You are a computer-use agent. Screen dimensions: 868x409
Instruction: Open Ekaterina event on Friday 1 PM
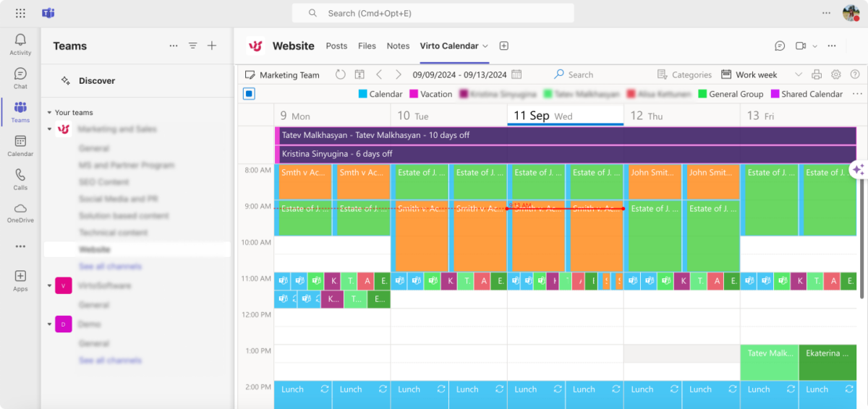pos(827,362)
